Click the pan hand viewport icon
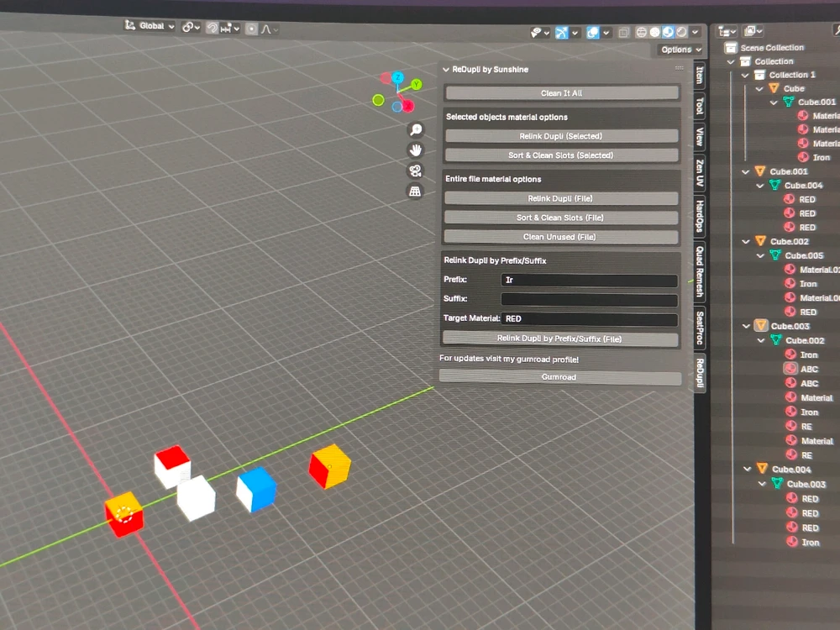The width and height of the screenshot is (840, 630). [415, 150]
